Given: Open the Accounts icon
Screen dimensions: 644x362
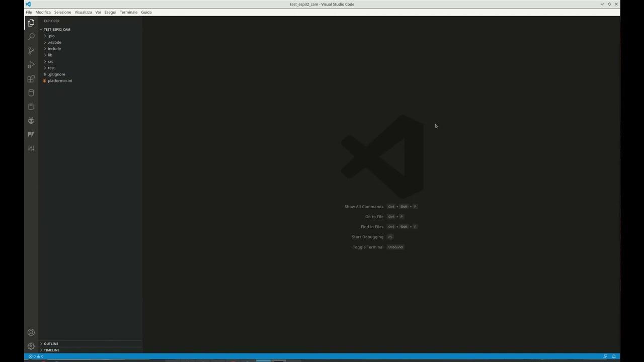Looking at the screenshot, I should [31, 332].
